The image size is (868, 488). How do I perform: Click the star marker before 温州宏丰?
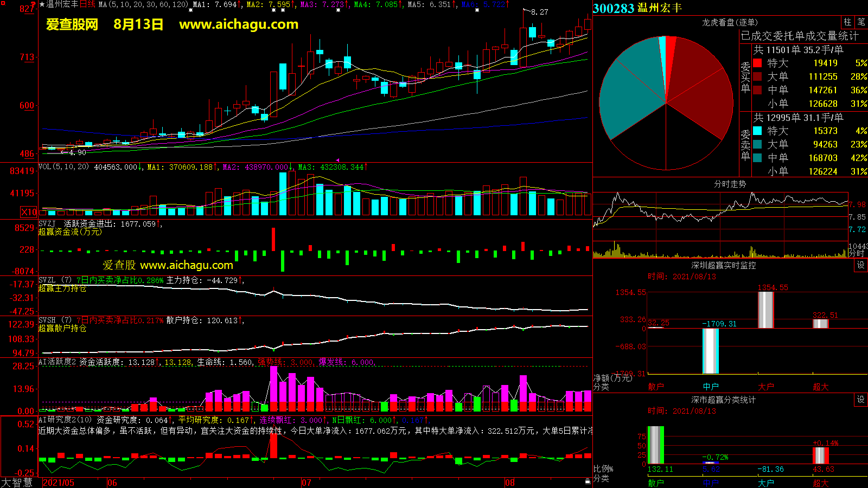tap(42, 4)
